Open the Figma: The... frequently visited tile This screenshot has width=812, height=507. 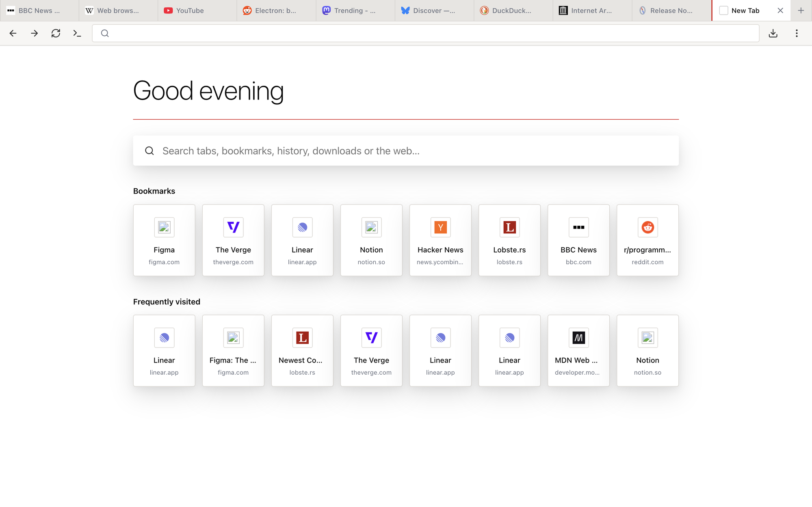coord(233,351)
